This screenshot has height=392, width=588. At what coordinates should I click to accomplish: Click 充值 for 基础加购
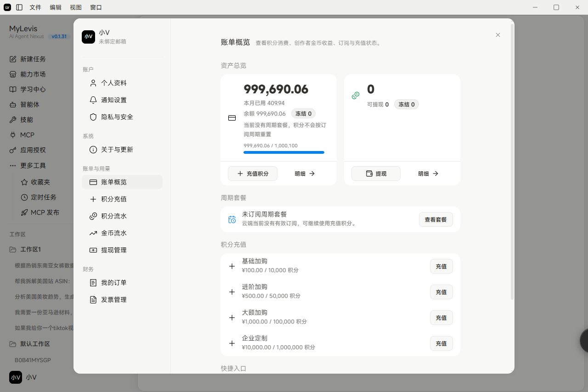(x=441, y=266)
